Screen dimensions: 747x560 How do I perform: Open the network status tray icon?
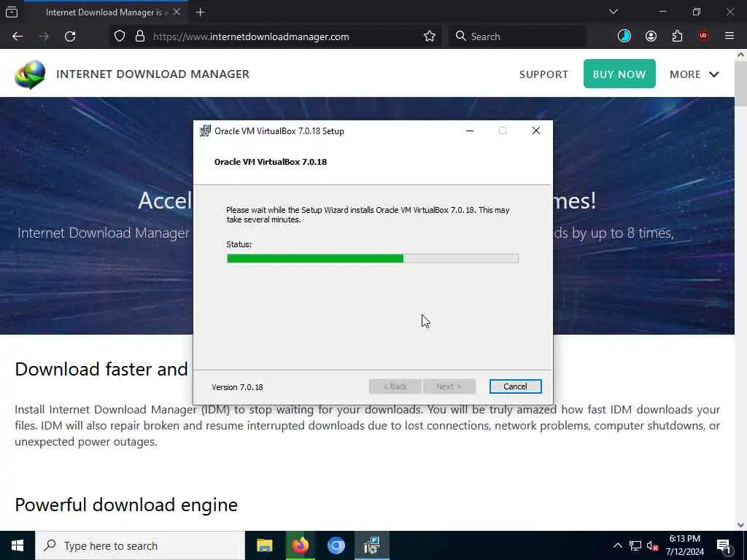tap(635, 545)
